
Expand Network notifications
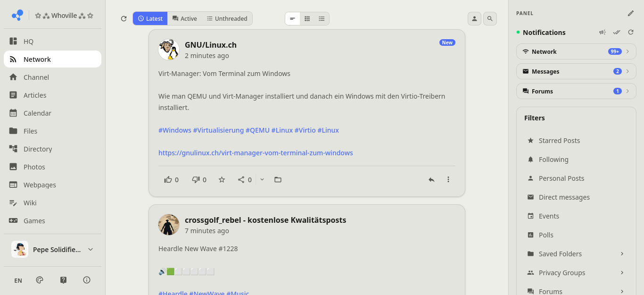(576, 51)
